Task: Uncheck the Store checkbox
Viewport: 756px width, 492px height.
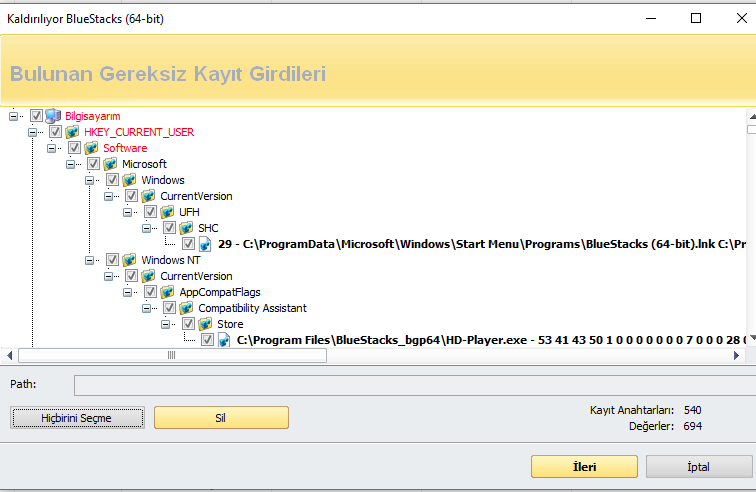Action: [x=189, y=324]
